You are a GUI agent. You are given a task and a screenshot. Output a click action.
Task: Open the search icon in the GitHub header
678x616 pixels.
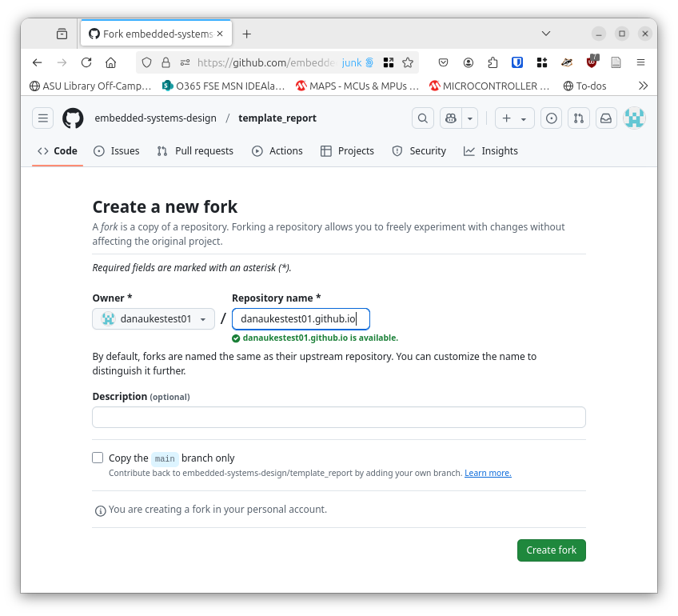click(x=423, y=118)
